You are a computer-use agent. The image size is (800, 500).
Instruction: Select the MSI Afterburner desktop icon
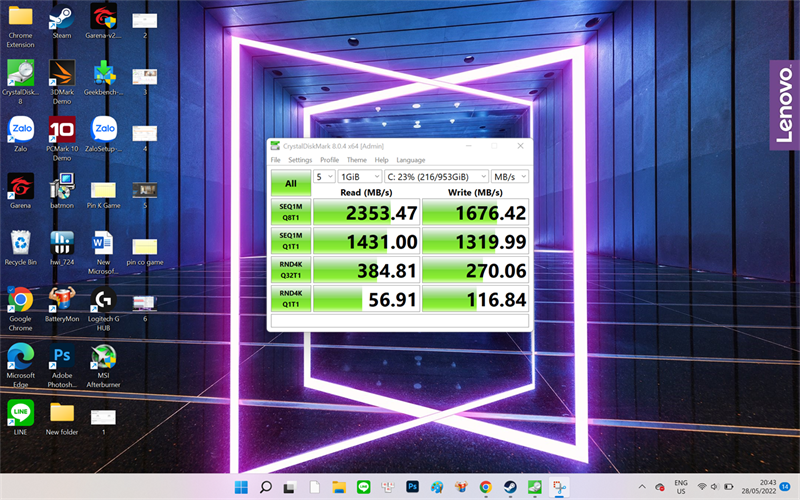point(104,365)
